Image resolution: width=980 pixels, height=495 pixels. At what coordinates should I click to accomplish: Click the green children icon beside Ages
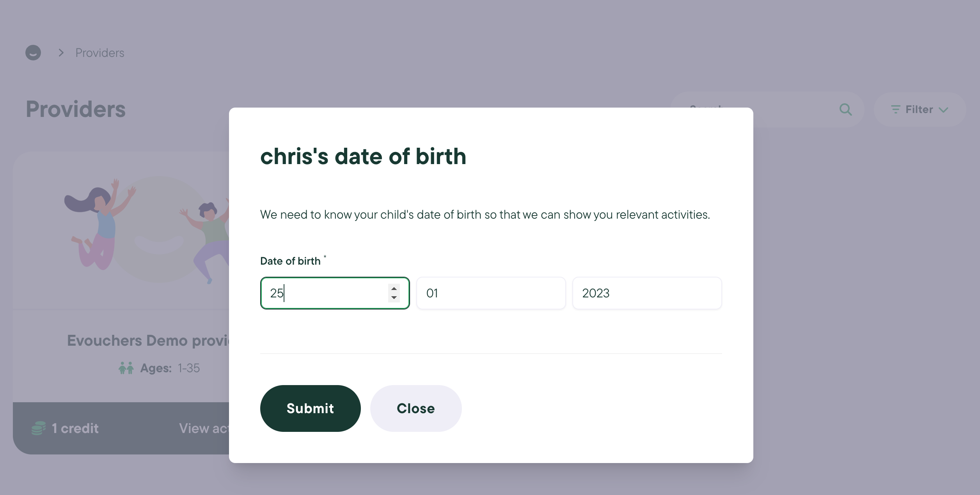(x=127, y=368)
